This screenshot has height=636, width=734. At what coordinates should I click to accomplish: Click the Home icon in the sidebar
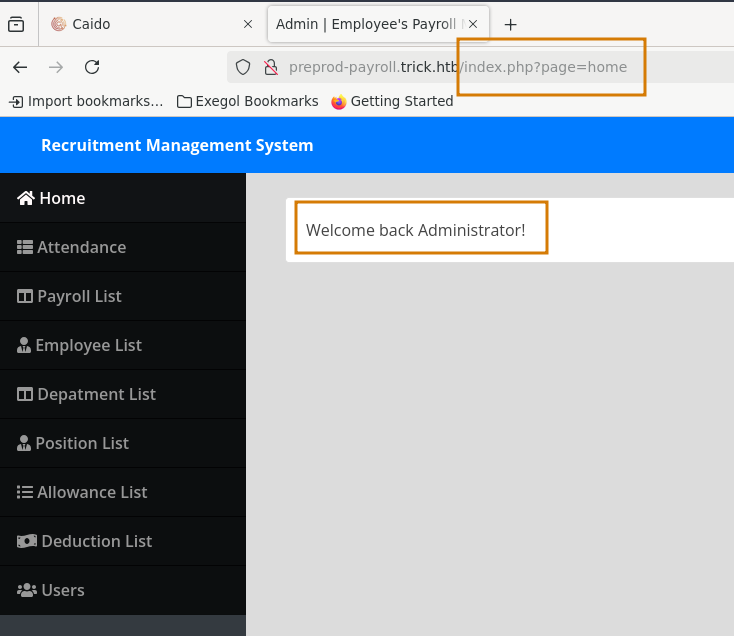tap(26, 198)
